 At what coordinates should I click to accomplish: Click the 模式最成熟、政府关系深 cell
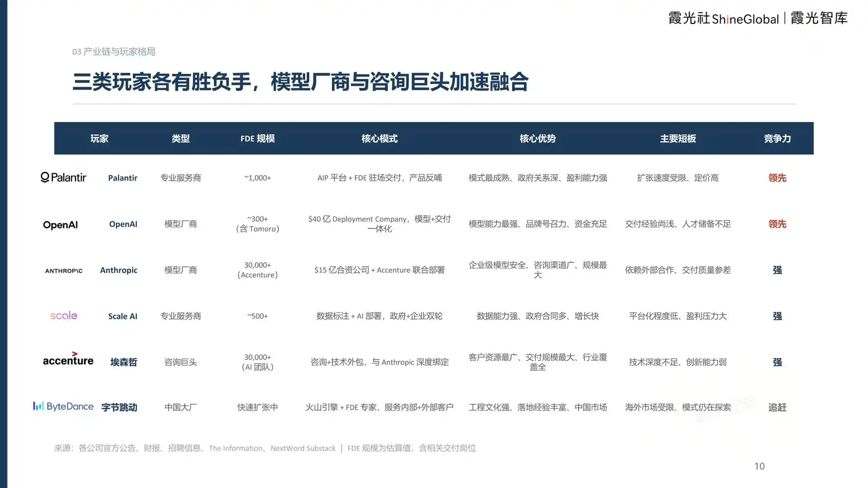tap(538, 178)
